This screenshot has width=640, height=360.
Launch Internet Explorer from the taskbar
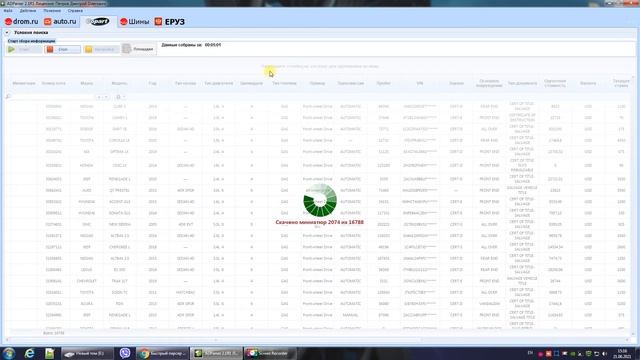coord(29,353)
